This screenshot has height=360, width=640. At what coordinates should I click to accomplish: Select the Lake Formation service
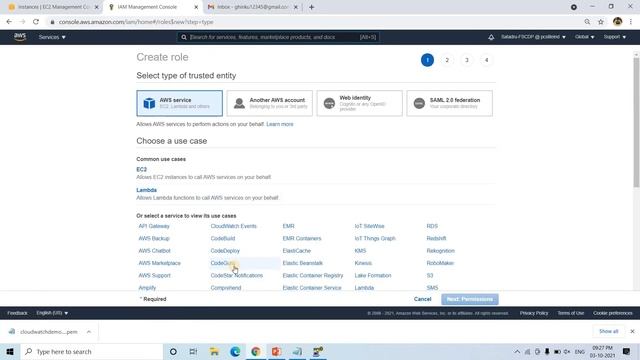click(x=373, y=276)
